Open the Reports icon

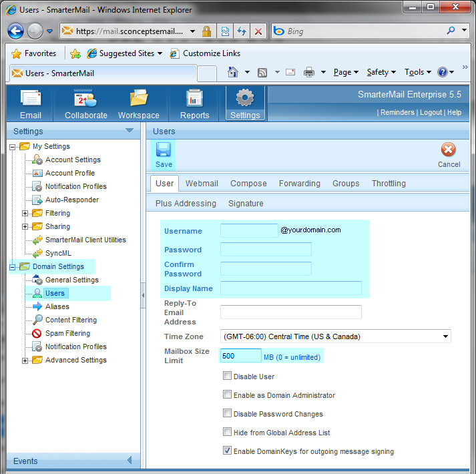(x=194, y=99)
